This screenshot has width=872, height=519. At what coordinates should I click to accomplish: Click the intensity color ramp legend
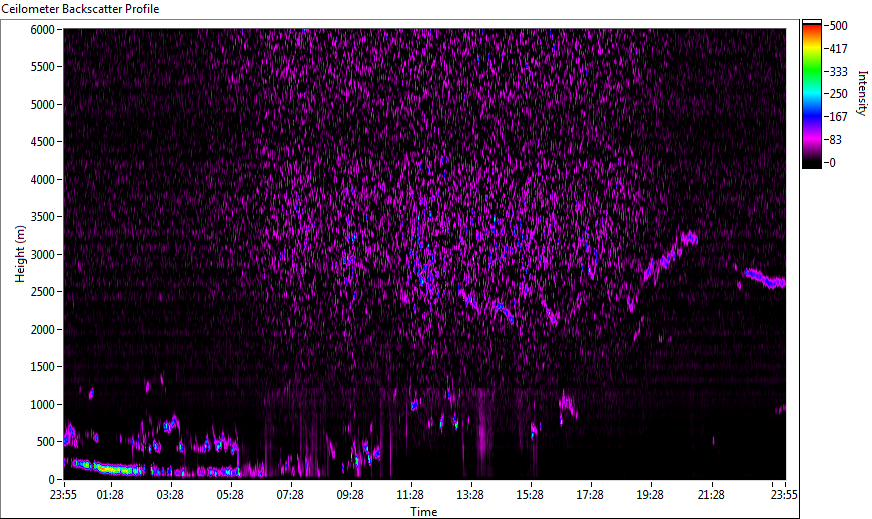811,94
